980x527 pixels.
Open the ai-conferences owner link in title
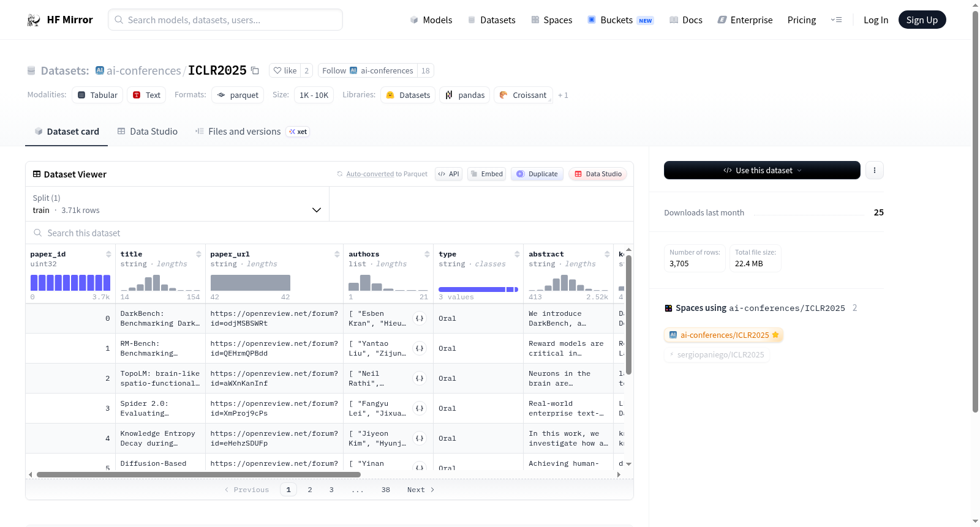[143, 71]
